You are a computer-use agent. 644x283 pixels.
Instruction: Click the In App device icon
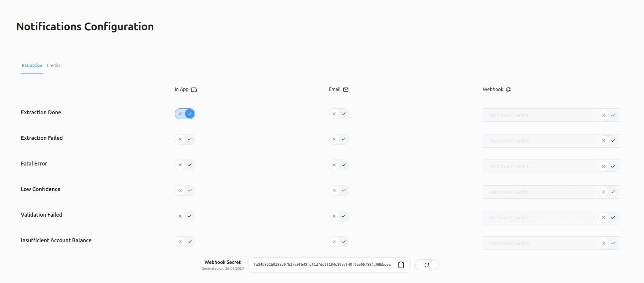tap(194, 90)
